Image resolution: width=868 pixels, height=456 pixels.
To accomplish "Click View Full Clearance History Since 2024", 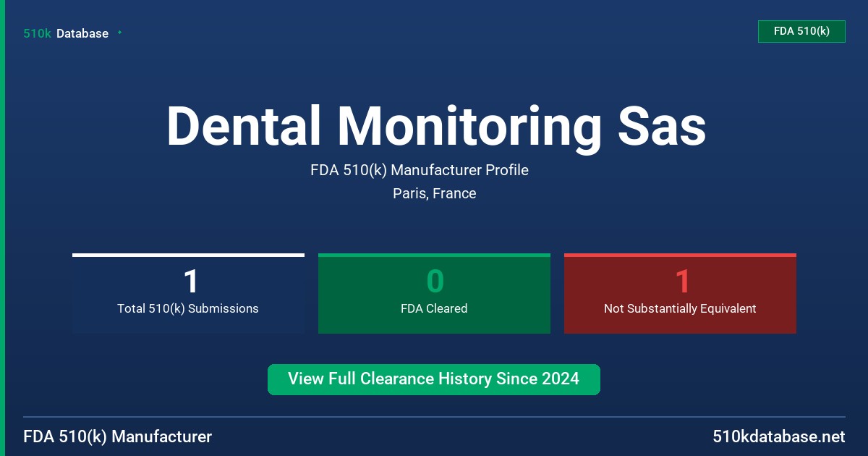I will coord(434,379).
